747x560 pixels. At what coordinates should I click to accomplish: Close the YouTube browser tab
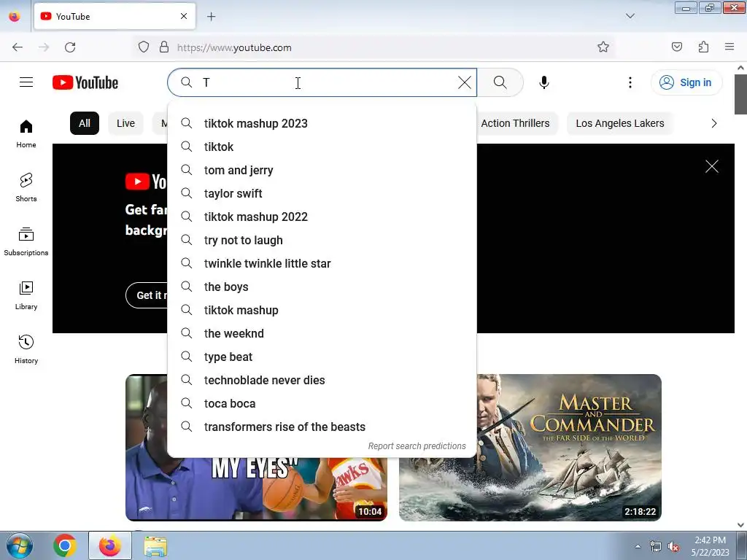184,16
